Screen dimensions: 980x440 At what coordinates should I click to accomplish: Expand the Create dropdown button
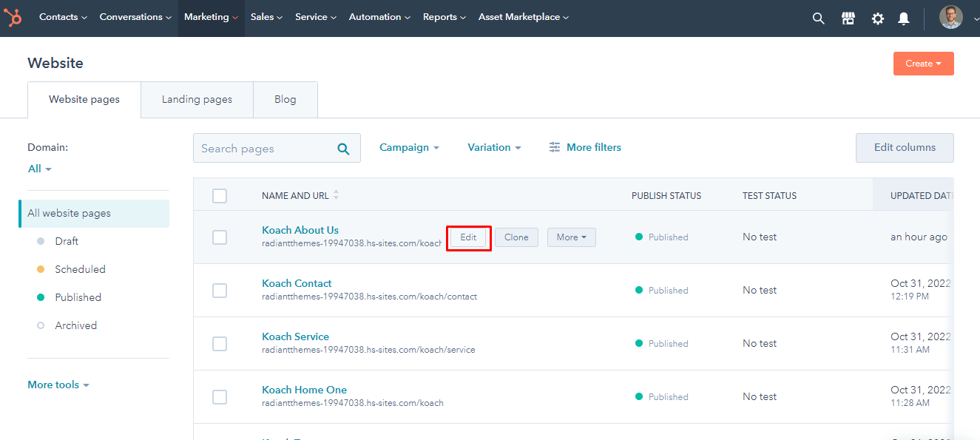[x=924, y=64]
